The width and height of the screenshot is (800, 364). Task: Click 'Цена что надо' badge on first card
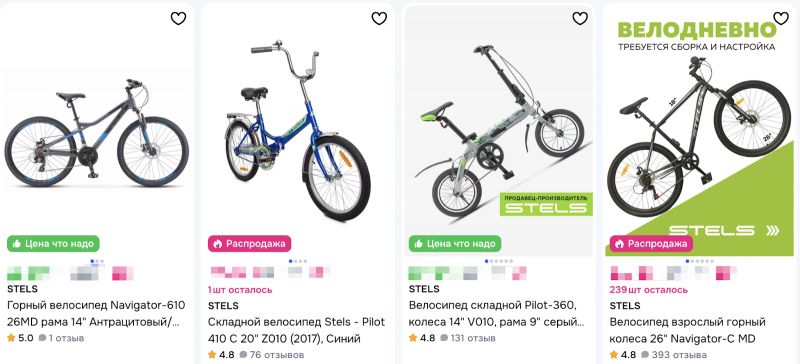point(54,244)
